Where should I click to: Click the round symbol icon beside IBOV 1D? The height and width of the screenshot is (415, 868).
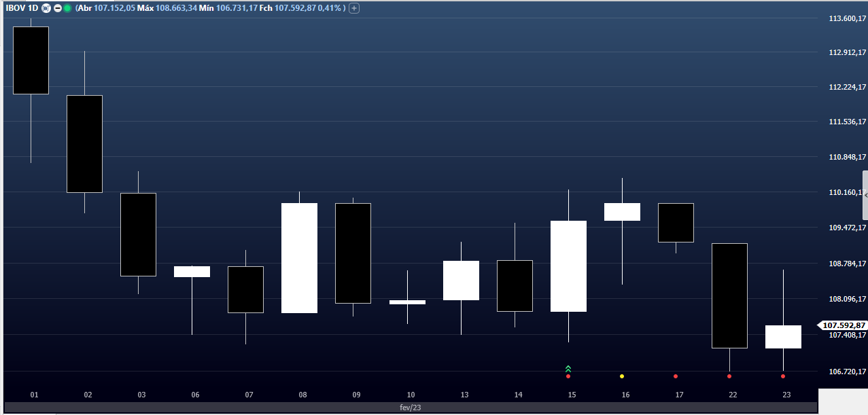pyautogui.click(x=46, y=8)
